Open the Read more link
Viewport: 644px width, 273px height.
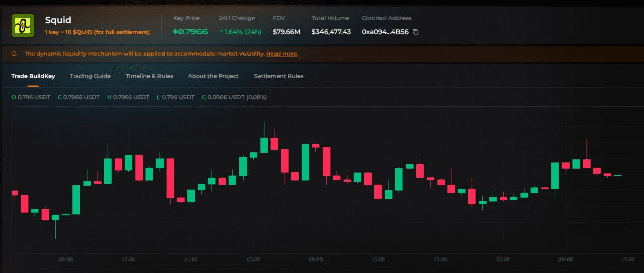click(282, 54)
